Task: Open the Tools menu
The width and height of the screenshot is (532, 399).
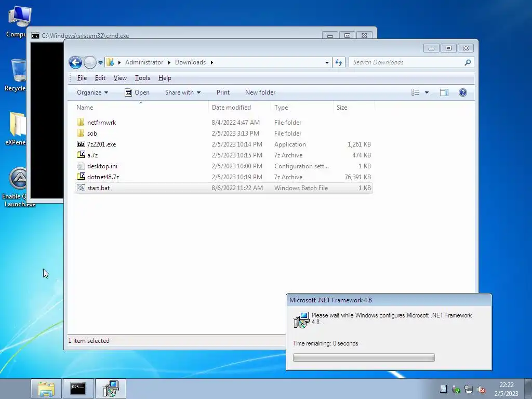Action: pyautogui.click(x=142, y=78)
